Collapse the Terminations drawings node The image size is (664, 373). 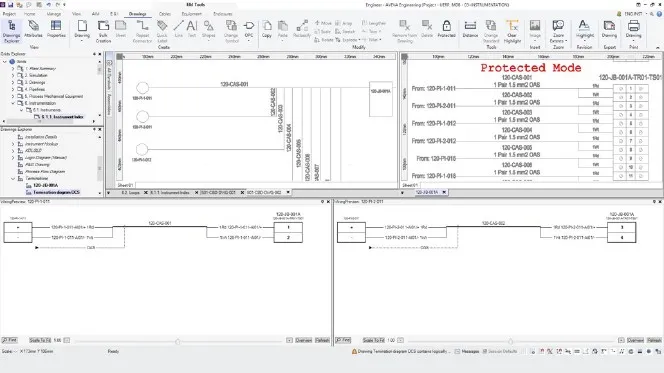coord(13,178)
